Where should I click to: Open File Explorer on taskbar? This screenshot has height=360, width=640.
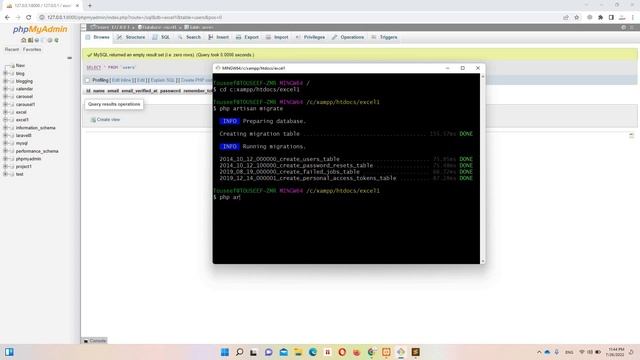(298, 352)
